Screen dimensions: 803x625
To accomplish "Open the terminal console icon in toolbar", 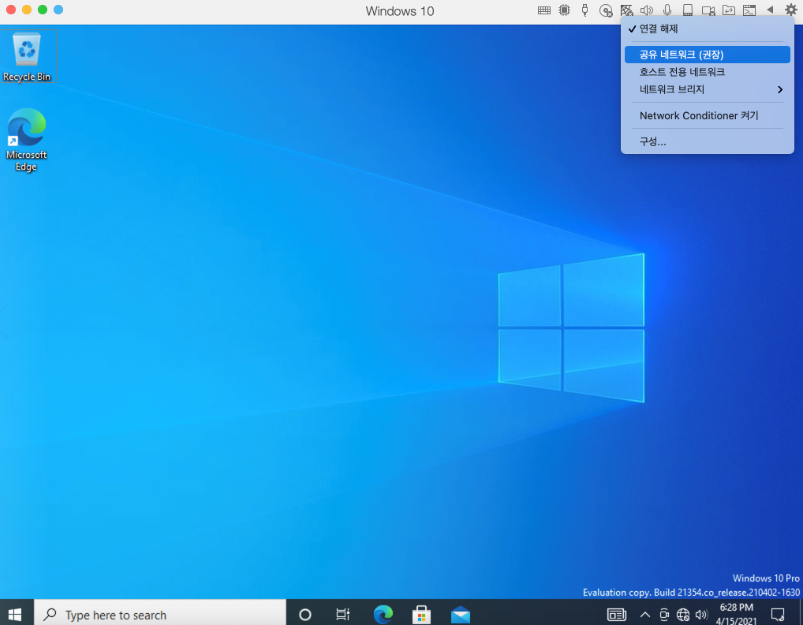I will (x=749, y=10).
